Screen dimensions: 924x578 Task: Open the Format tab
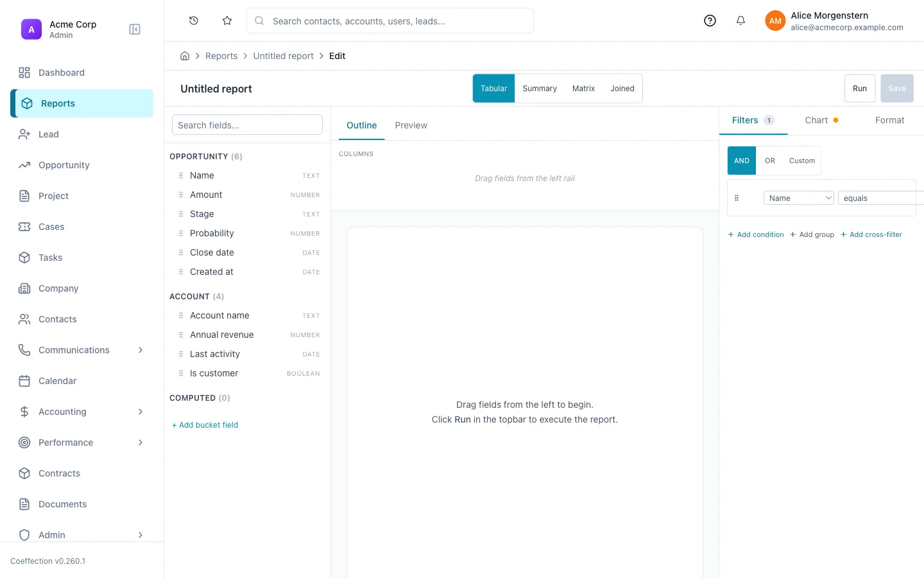point(890,120)
